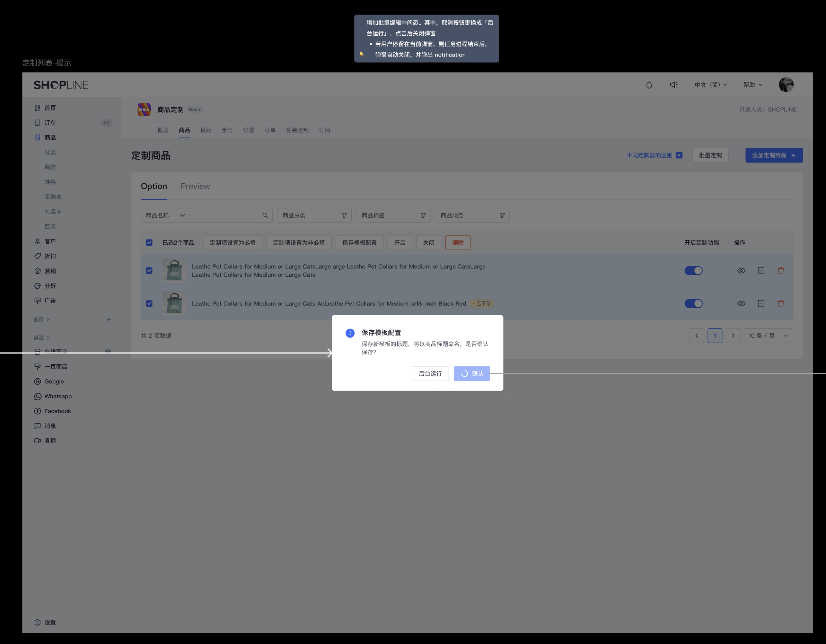This screenshot has height=644, width=826.
Task: Select the Option tab
Action: (x=154, y=186)
